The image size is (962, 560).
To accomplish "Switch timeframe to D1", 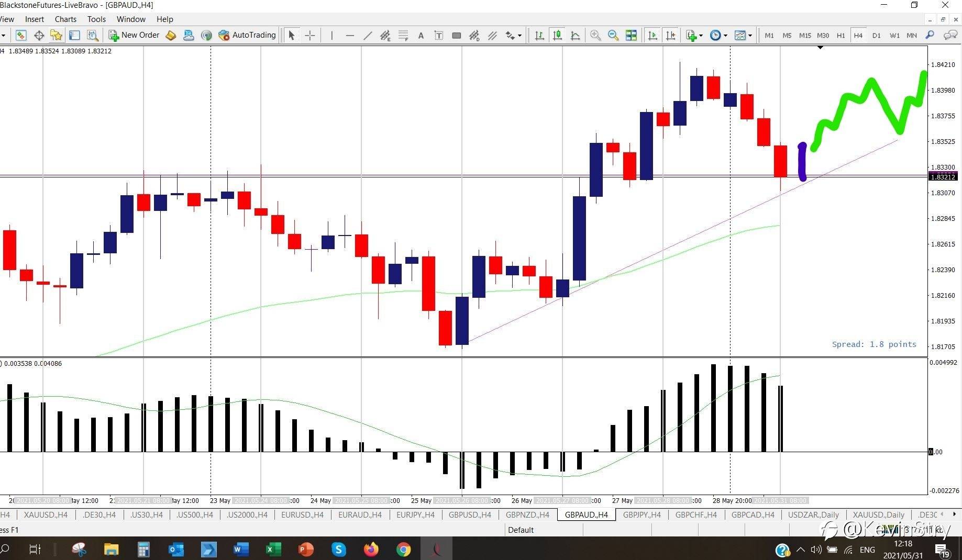I will coord(877,35).
